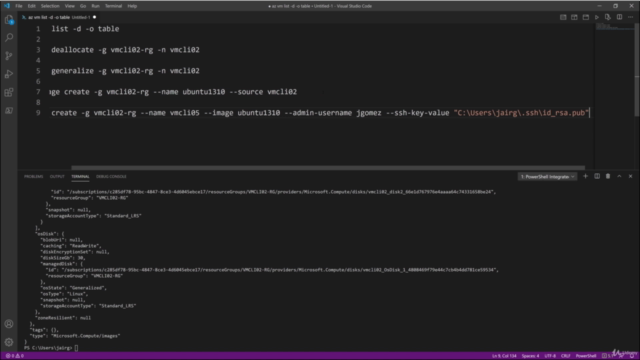Maximize the panel with the chevron up
Screen dimensions: 640x360
619,176
